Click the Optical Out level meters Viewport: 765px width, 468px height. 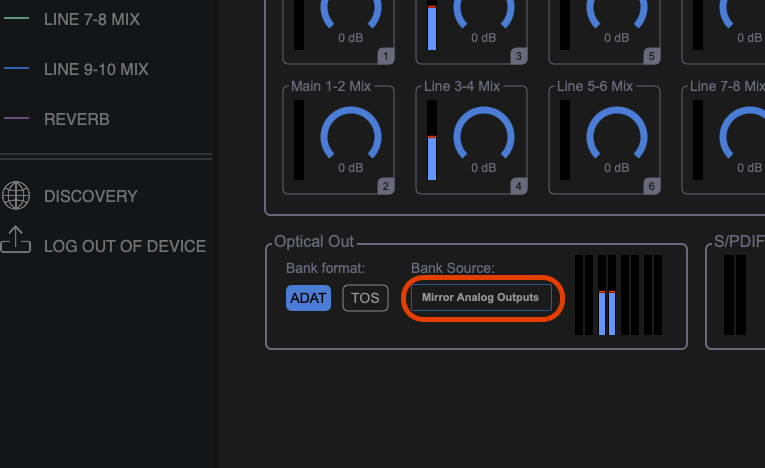618,295
